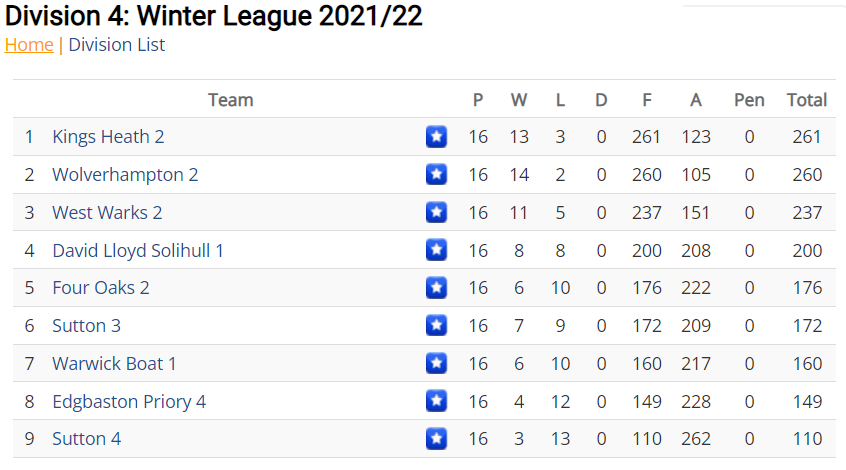Click the star icon beside Wolverhampton 2
Viewport: 846px width, 470px height.
click(436, 174)
